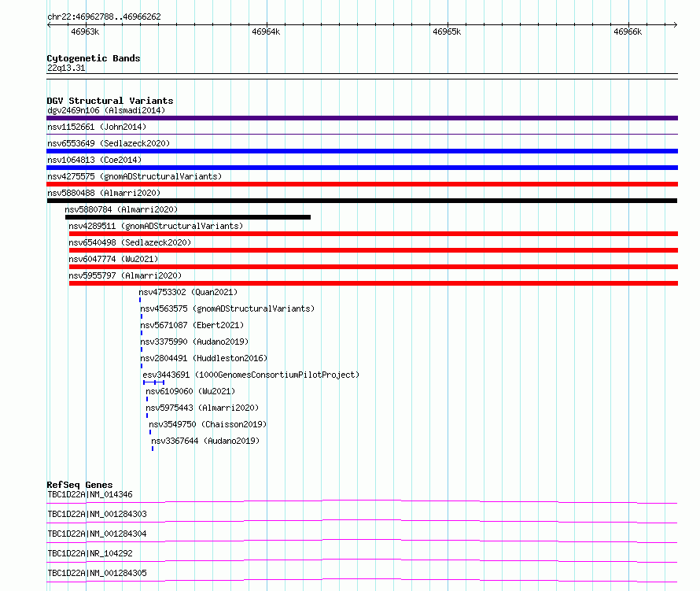
Task: Click the black nsv5880488 variant bar
Action: [362, 201]
